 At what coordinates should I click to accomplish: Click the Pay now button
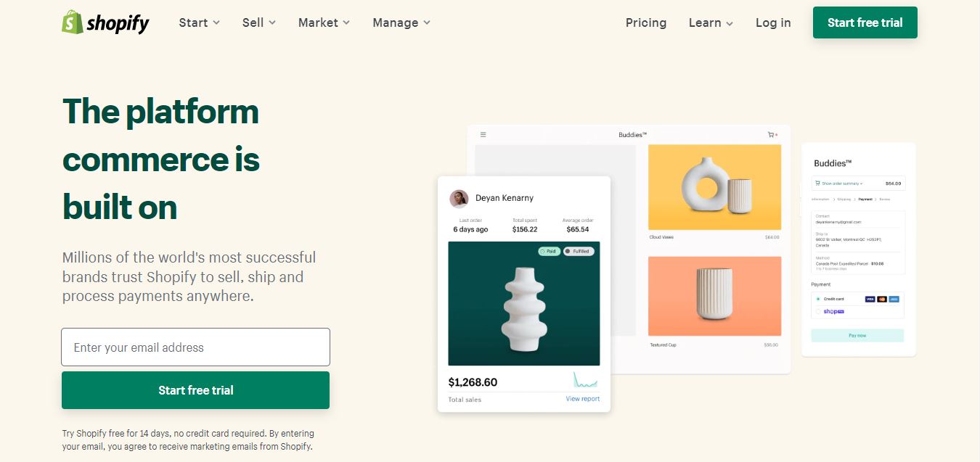[857, 335]
